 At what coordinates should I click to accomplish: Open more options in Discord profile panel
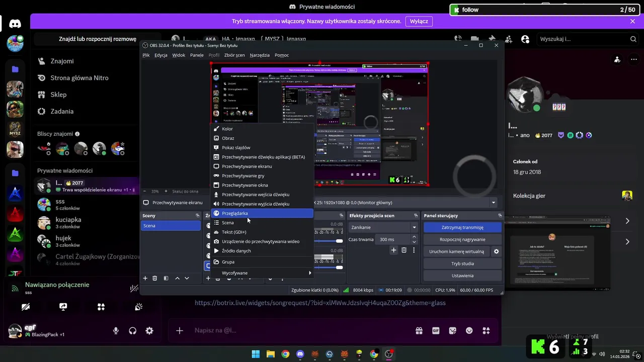pyautogui.click(x=633, y=59)
